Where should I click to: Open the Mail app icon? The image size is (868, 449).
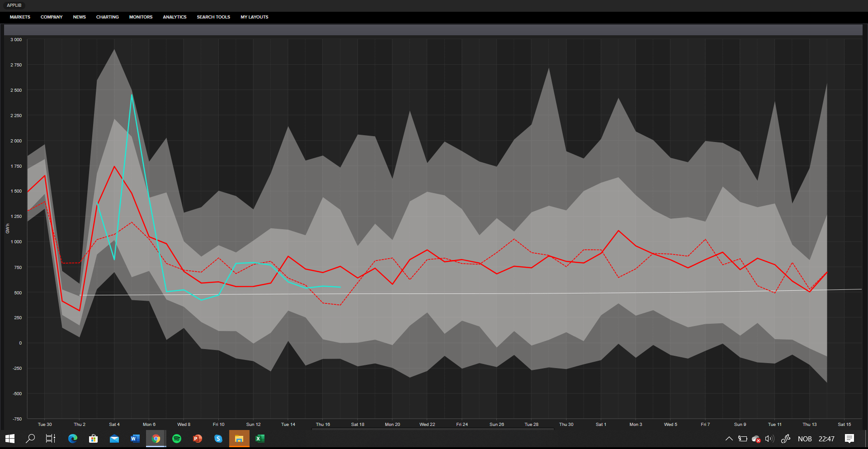[114, 439]
